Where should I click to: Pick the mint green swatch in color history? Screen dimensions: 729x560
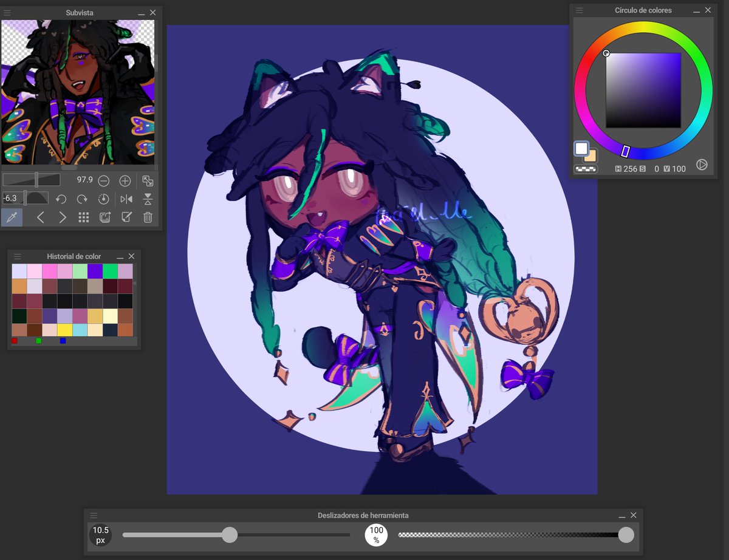coord(80,271)
